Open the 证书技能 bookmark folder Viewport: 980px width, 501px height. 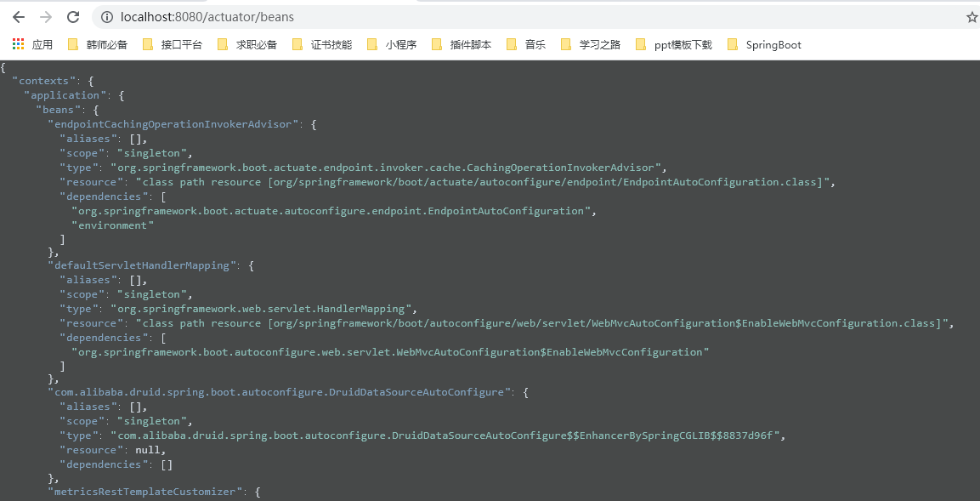coord(322,44)
